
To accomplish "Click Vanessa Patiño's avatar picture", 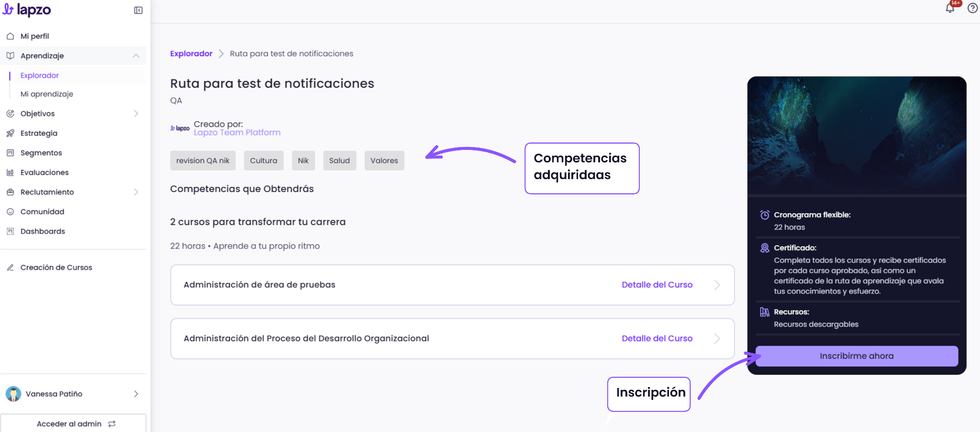I will click(13, 394).
